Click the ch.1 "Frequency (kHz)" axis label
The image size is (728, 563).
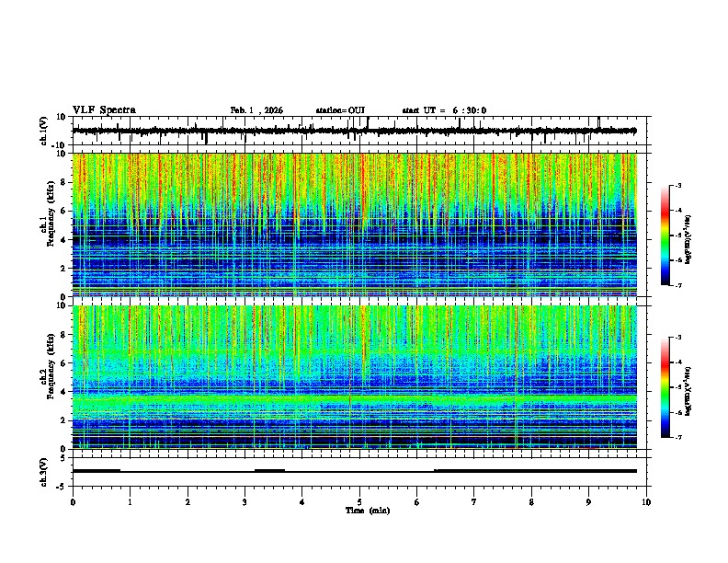pyautogui.click(x=51, y=214)
